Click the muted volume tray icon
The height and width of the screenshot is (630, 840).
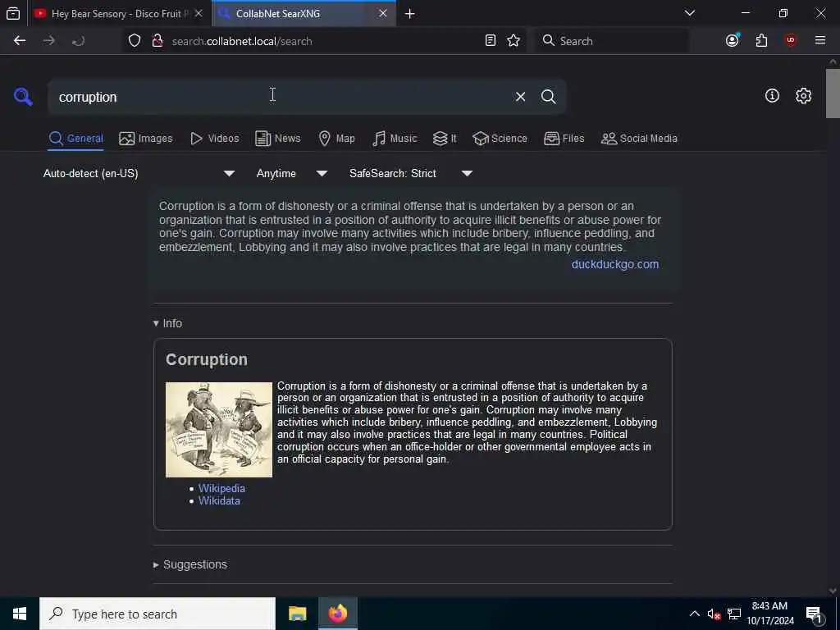coord(714,614)
